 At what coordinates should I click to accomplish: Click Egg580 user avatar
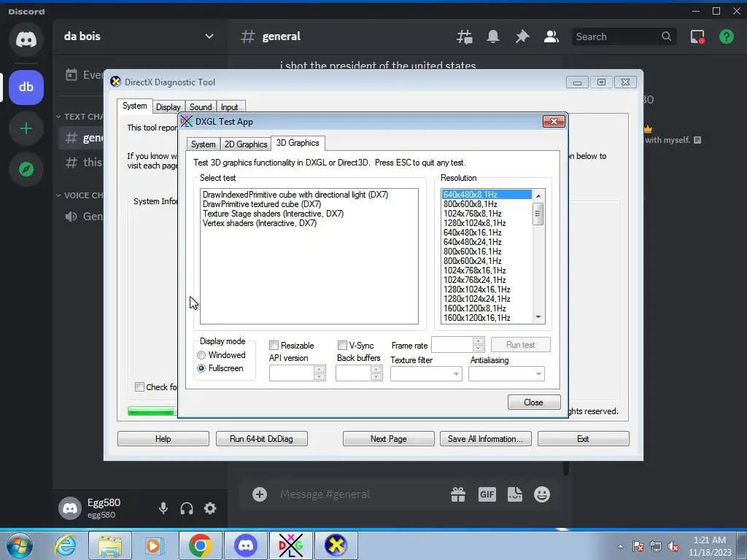click(70, 508)
